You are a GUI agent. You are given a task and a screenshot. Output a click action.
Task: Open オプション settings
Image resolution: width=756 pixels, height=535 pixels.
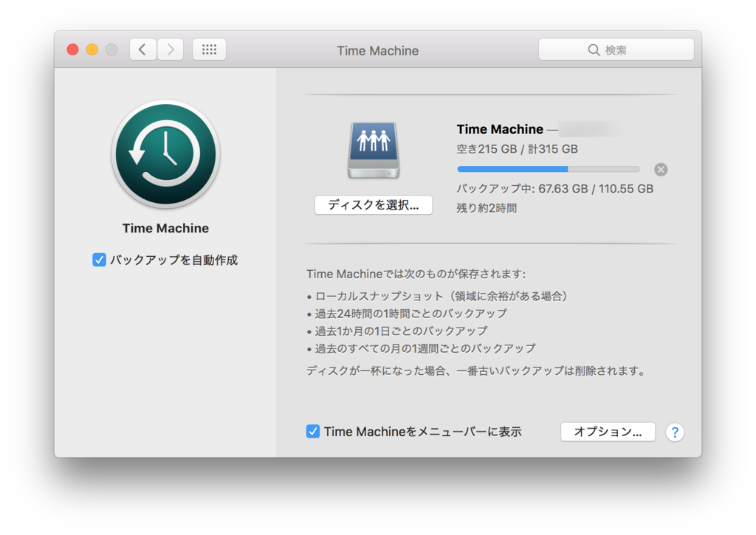coord(608,432)
